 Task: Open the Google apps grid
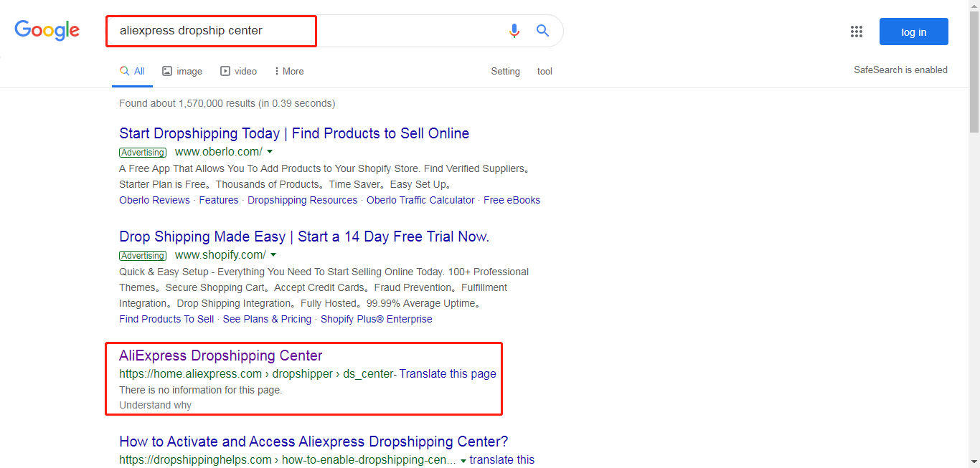pyautogui.click(x=856, y=32)
